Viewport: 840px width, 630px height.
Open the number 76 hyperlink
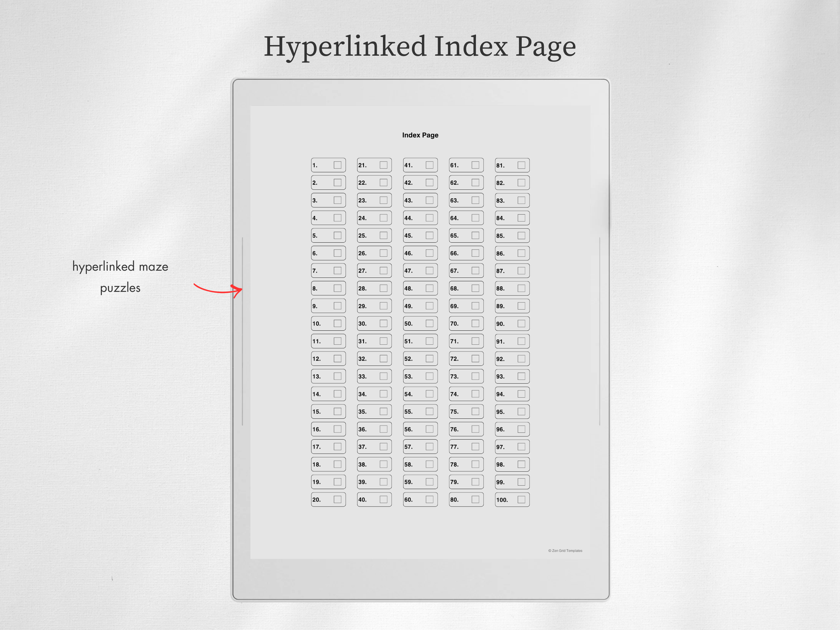coord(454,429)
